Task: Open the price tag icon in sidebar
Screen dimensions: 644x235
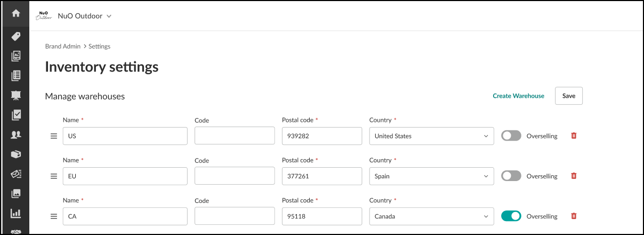Action: (x=15, y=36)
